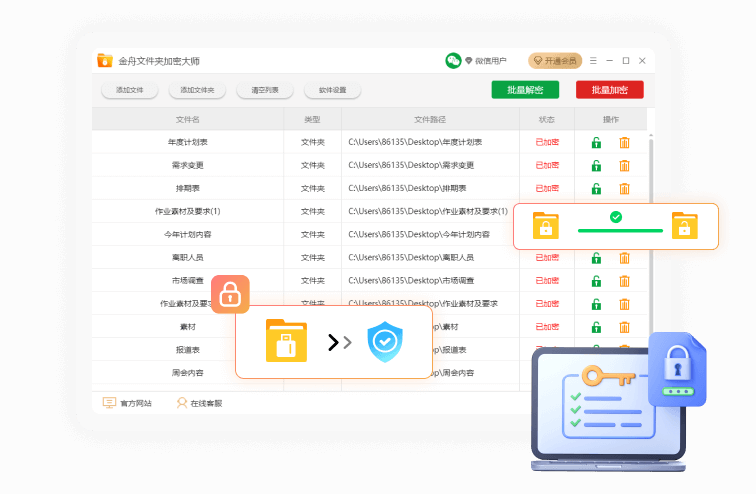Click the green WeChat login icon
The height and width of the screenshot is (494, 756).
click(453, 61)
